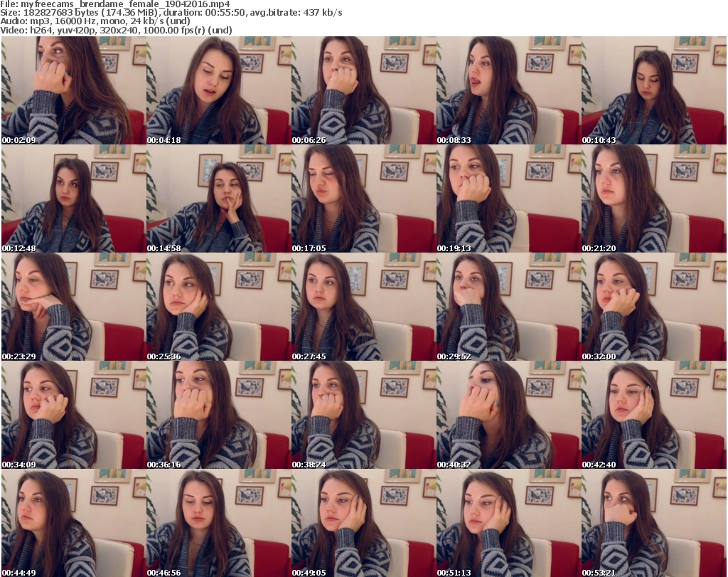
Task: Select the thumbnail timestamped 00:32:00
Action: pyautogui.click(x=654, y=307)
